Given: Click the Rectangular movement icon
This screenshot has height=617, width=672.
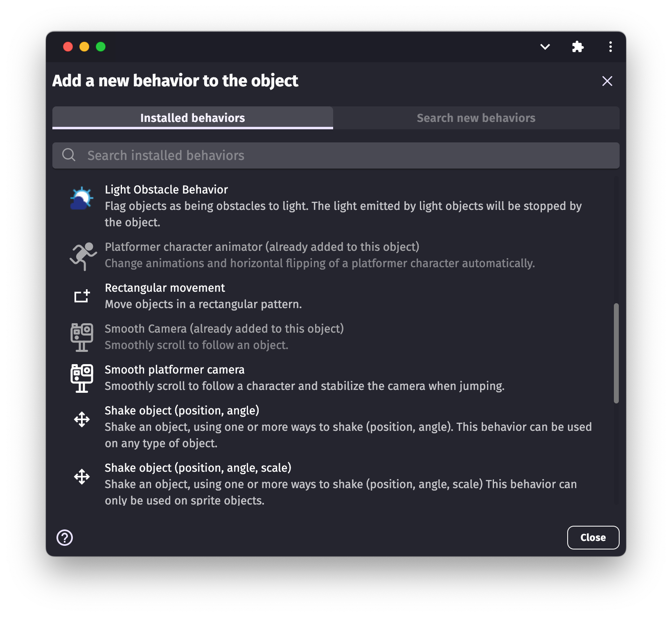Looking at the screenshot, I should click(82, 296).
